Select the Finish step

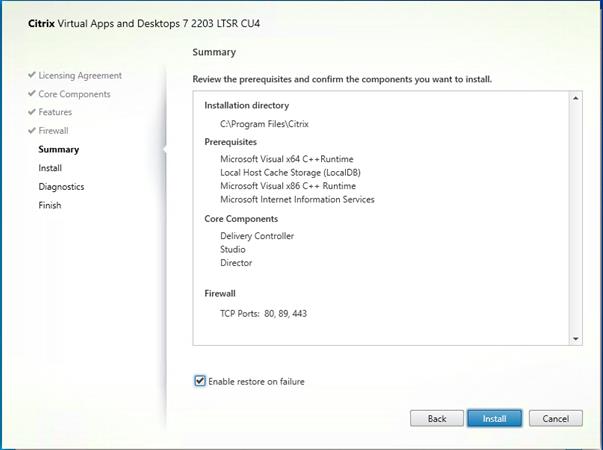tap(50, 205)
